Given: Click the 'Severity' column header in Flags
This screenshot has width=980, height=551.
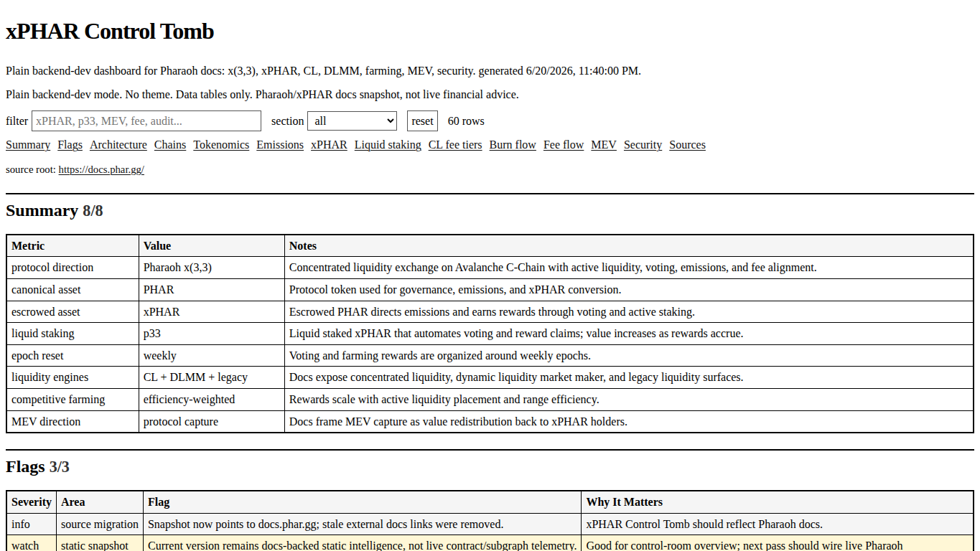Looking at the screenshot, I should coord(32,502).
